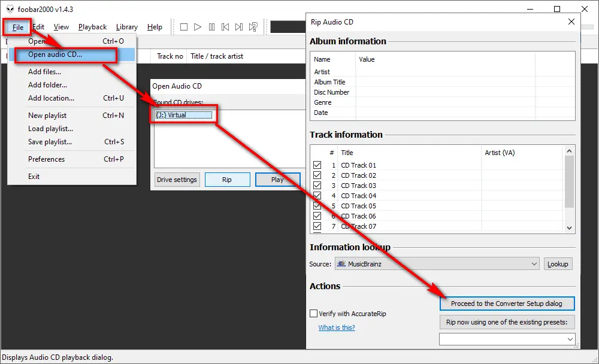Click the Track no column header
Image resolution: width=599 pixels, height=364 pixels.
pos(170,56)
